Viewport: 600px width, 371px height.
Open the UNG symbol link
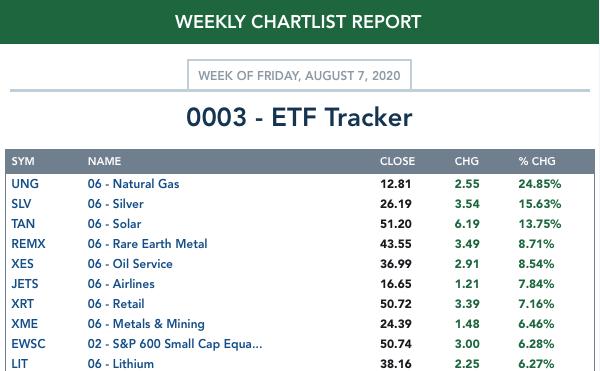pyautogui.click(x=25, y=184)
